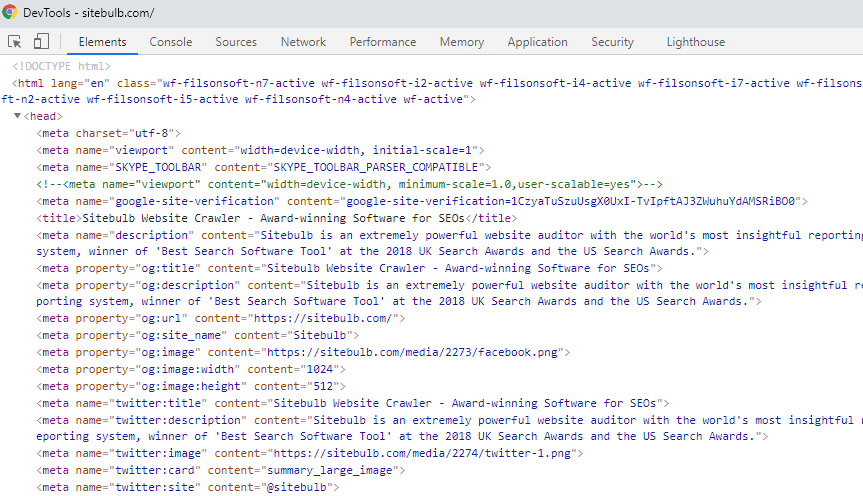Select the DOCTYPE html line
The width and height of the screenshot is (863, 496).
click(x=62, y=66)
